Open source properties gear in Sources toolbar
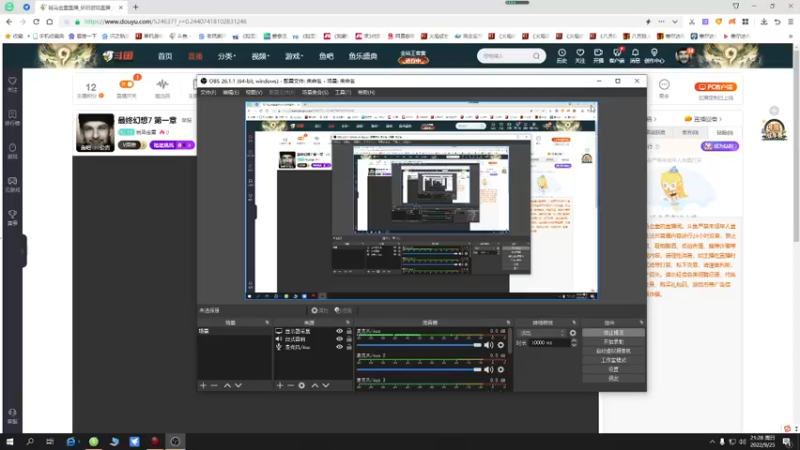Image resolution: width=800 pixels, height=450 pixels. point(302,386)
